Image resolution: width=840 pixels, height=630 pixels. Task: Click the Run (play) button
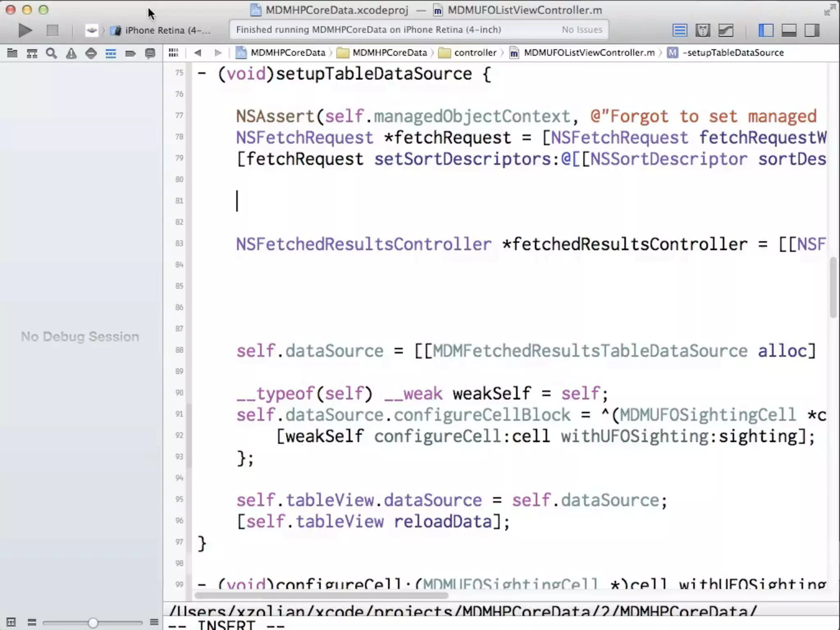tap(25, 30)
